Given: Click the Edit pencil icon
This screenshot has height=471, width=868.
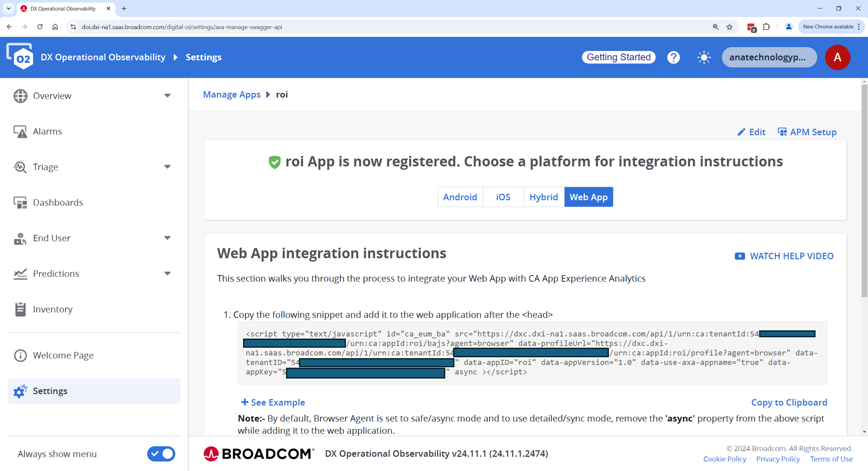Looking at the screenshot, I should point(741,132).
